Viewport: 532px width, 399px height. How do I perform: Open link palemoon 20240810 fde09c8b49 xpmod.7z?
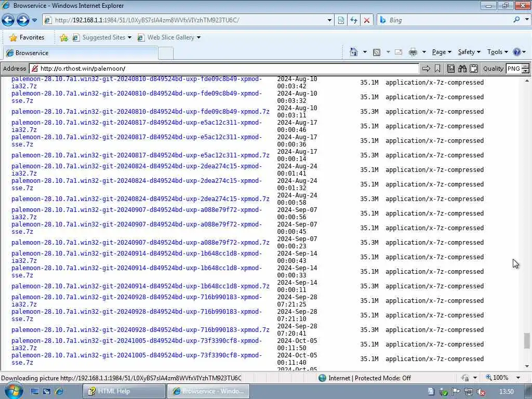point(140,112)
